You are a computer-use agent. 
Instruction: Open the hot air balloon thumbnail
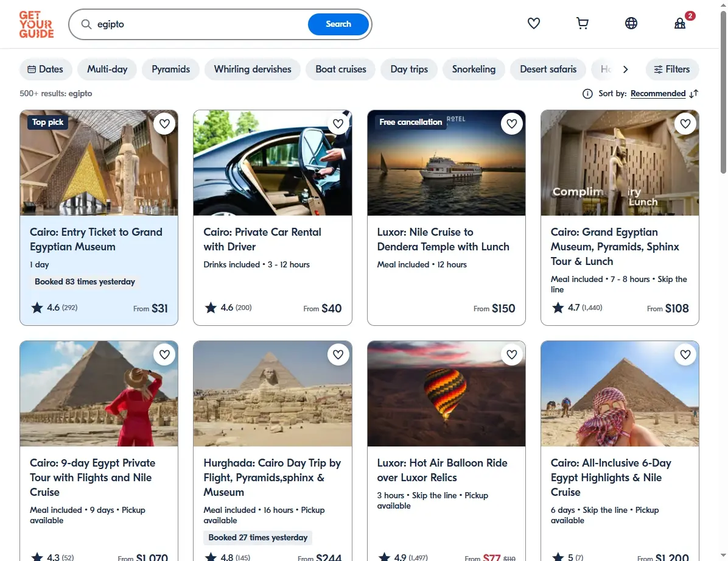[x=446, y=393]
